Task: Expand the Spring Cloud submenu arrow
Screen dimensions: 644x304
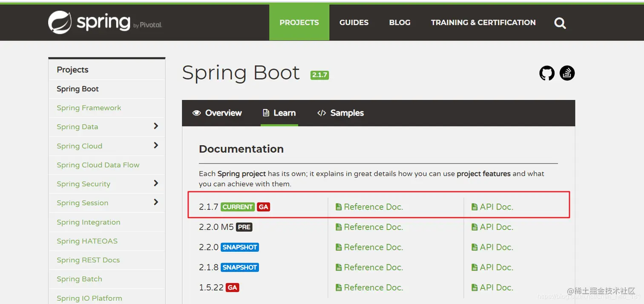Action: point(156,145)
